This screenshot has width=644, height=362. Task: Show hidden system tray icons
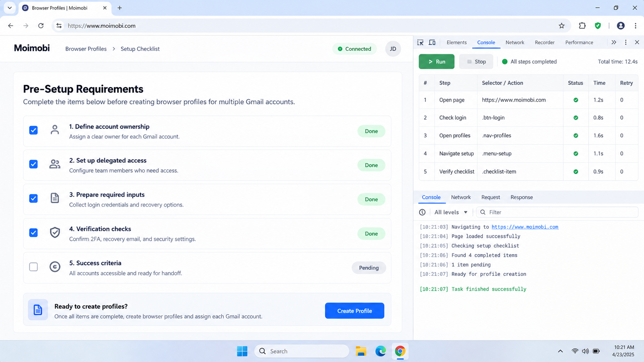coord(560,351)
